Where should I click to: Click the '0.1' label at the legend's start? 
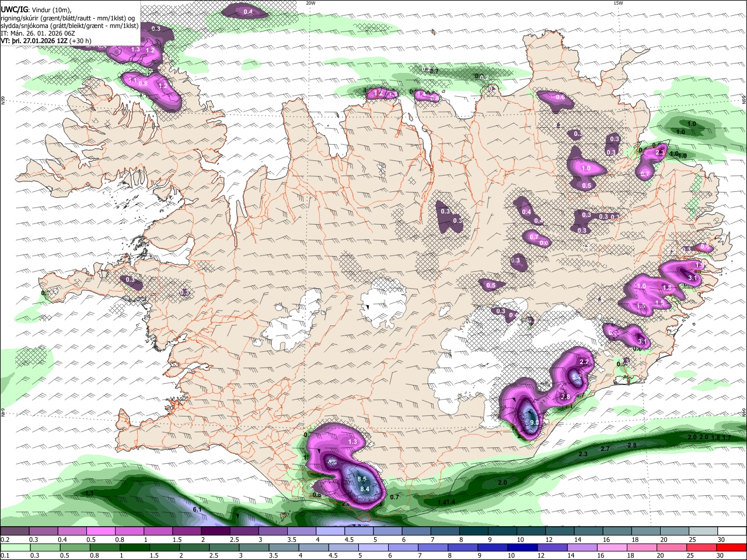pos(5,555)
